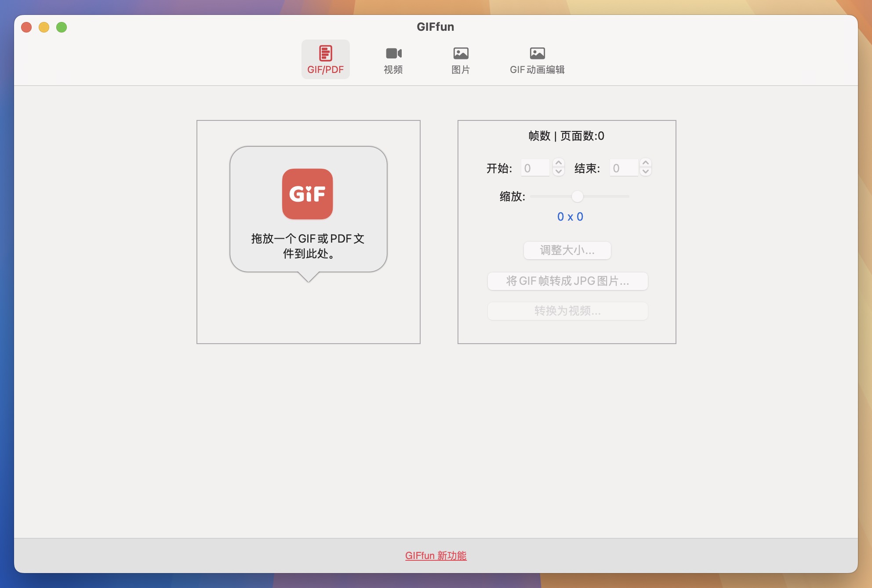This screenshot has width=872, height=588.
Task: Click the 缩放 slider handle
Action: pos(578,196)
